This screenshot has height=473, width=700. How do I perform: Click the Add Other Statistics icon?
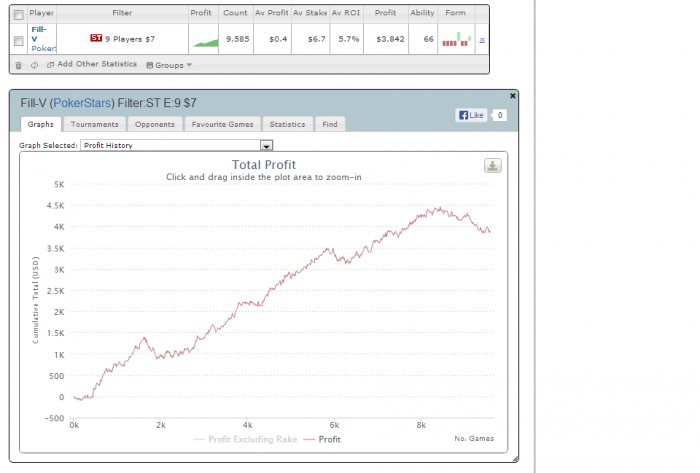50,65
